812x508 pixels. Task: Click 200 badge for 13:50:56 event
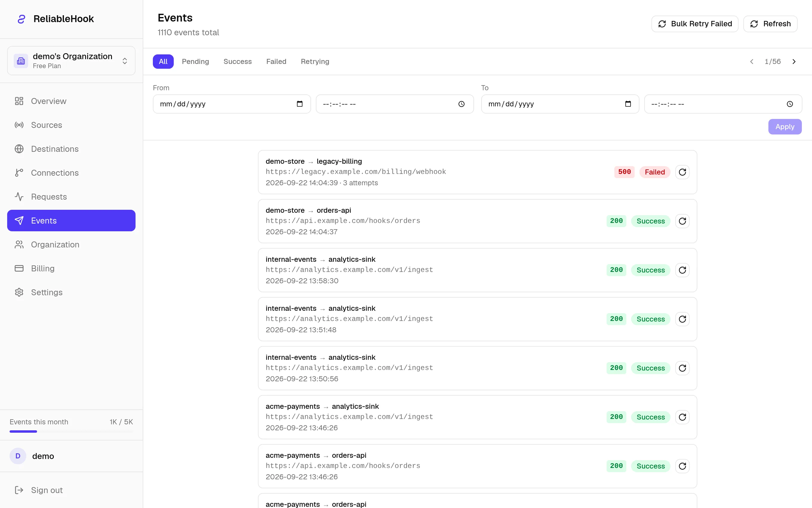pyautogui.click(x=616, y=368)
